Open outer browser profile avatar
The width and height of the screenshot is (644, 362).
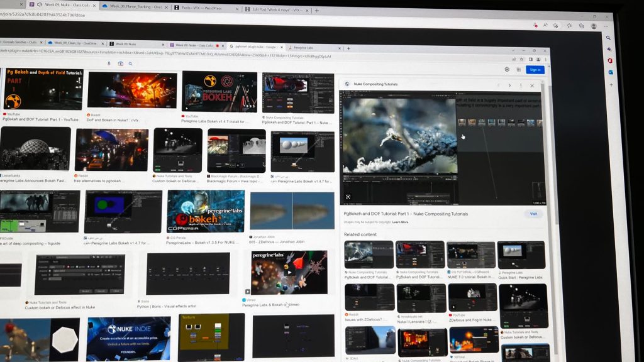click(x=594, y=26)
